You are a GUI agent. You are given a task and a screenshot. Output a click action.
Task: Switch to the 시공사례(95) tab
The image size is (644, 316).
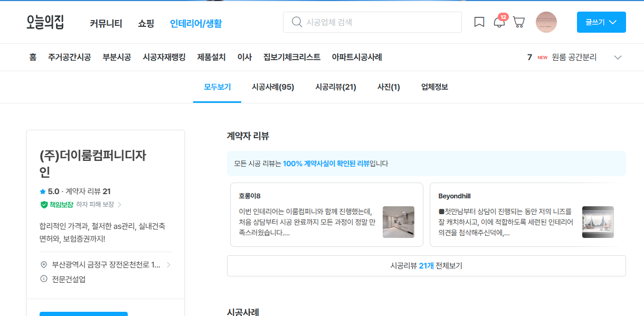273,87
